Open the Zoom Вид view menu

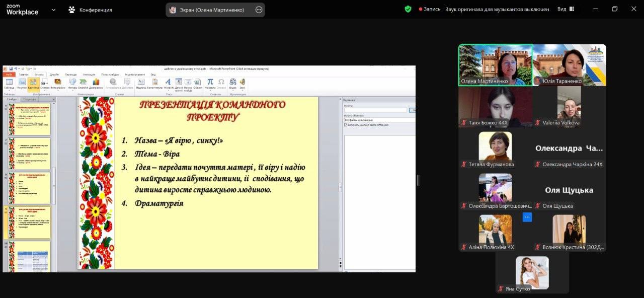tap(566, 9)
